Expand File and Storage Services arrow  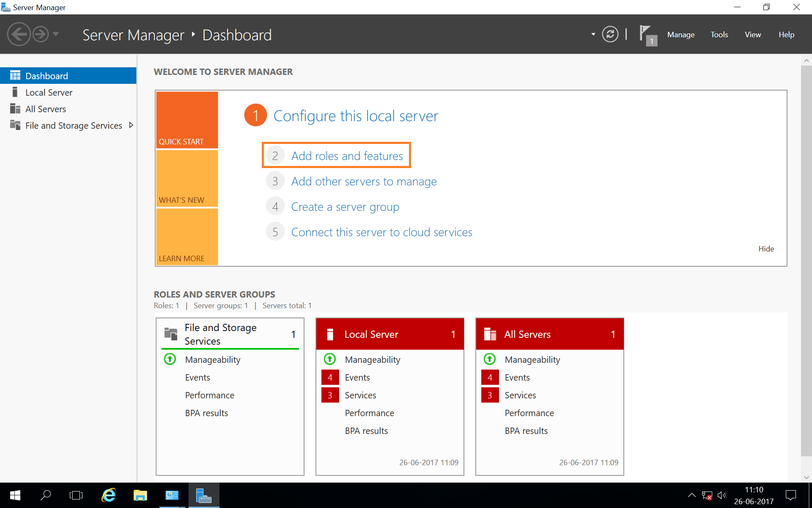tap(131, 125)
